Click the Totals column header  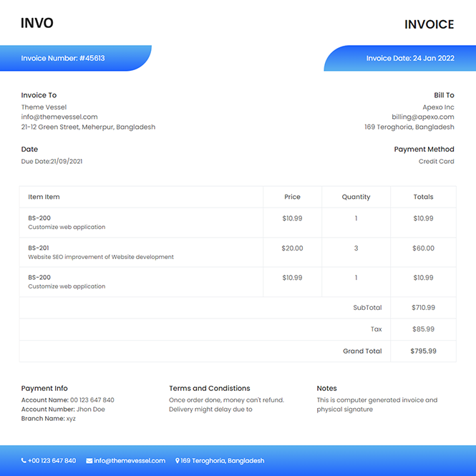[x=423, y=197]
